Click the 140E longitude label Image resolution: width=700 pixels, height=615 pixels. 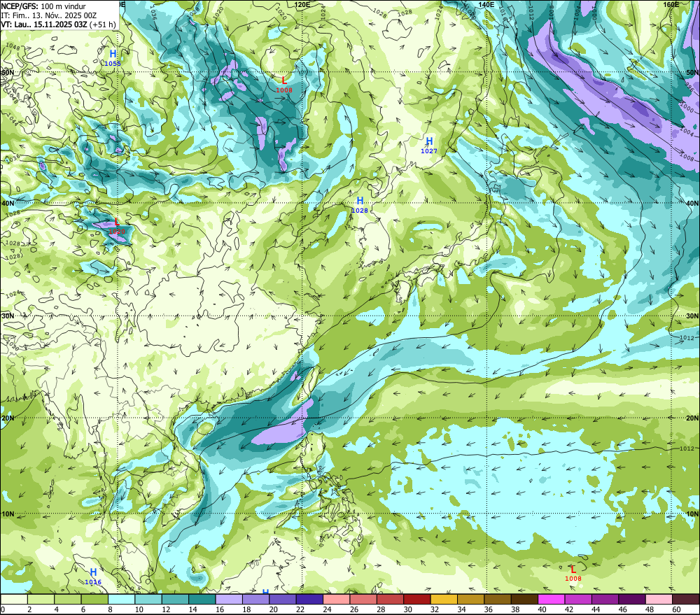pos(486,4)
